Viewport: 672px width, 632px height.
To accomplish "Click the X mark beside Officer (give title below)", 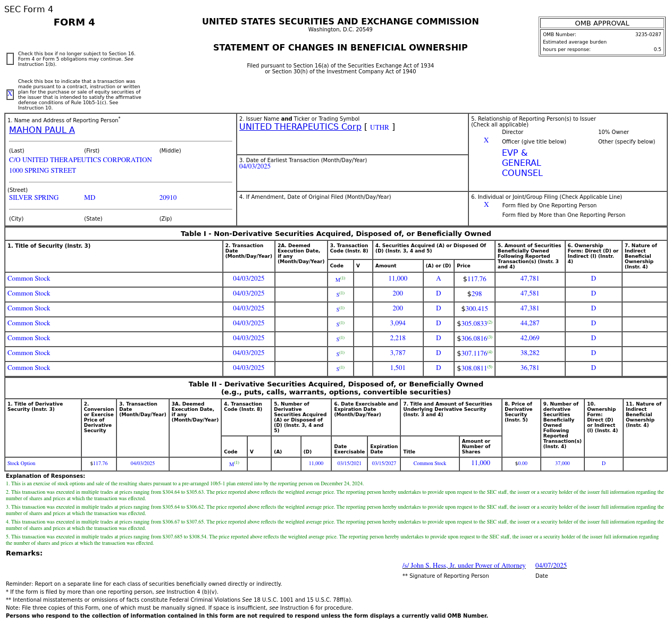I will tap(486, 141).
